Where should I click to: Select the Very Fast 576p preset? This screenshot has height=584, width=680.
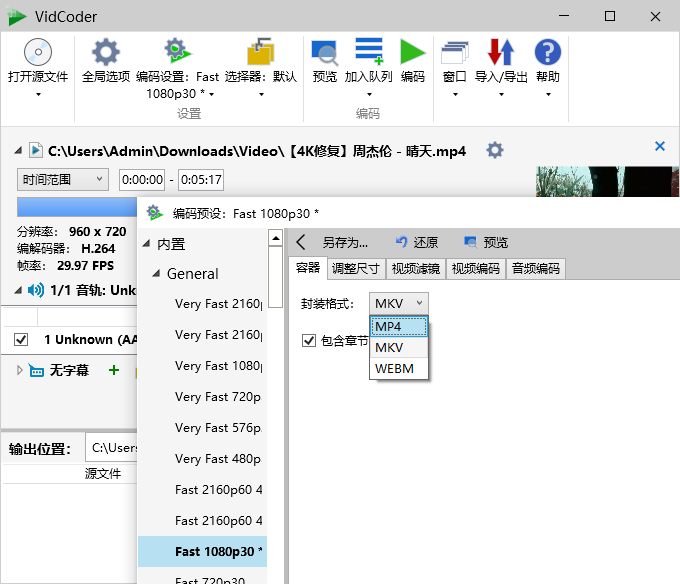[203, 428]
